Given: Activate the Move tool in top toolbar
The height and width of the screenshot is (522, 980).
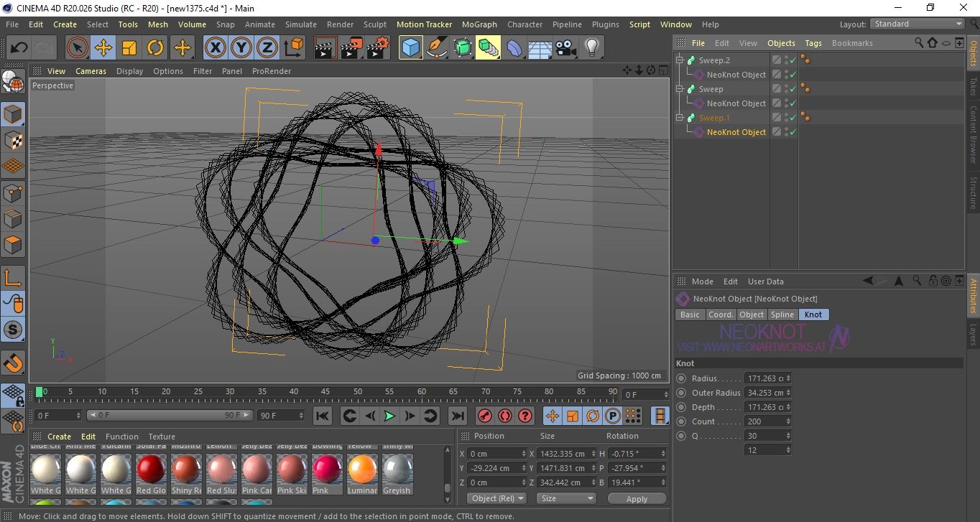Looking at the screenshot, I should [103, 48].
